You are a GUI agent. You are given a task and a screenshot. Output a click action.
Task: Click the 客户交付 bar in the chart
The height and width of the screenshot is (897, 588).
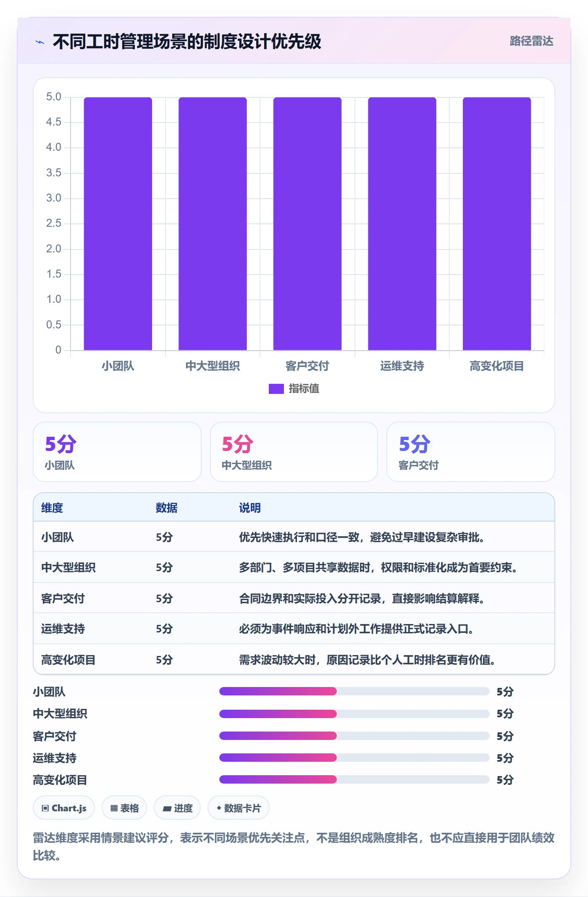point(307,223)
